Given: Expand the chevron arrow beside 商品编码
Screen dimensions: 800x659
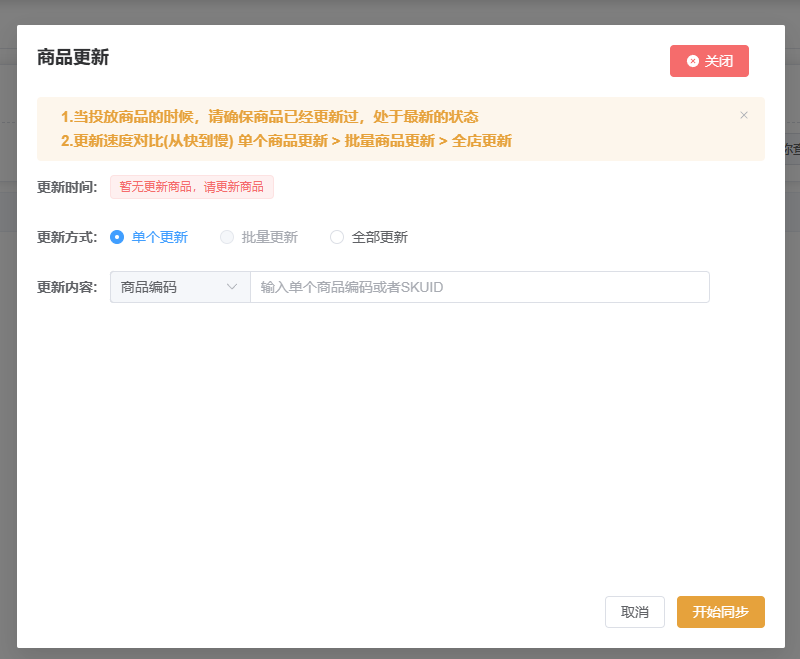Looking at the screenshot, I should [x=232, y=287].
